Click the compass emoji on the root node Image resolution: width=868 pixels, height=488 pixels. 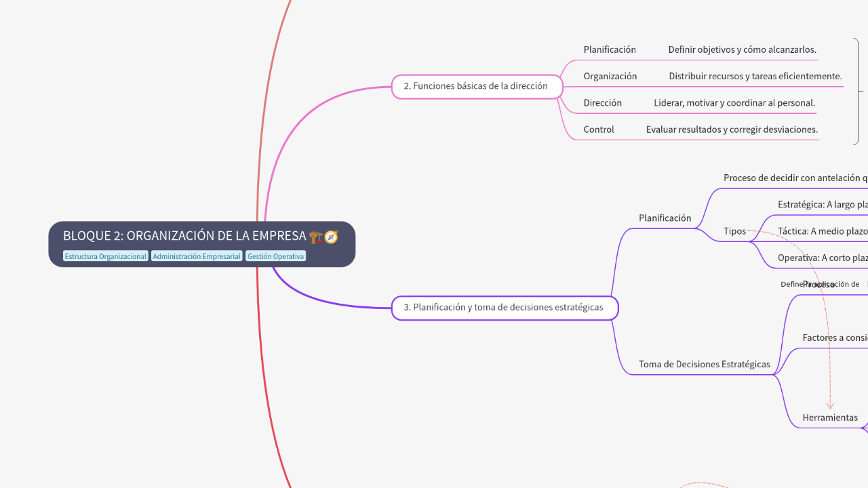pos(331,236)
